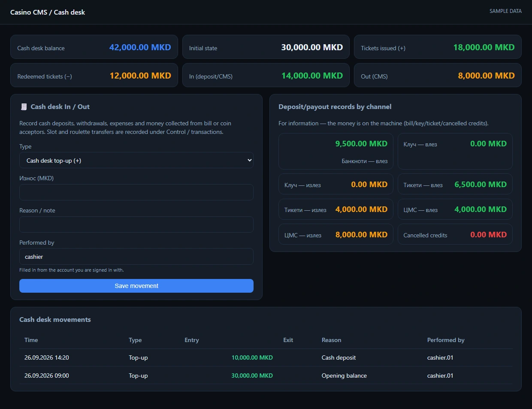Click the In (deposit/CMS) value 14,000.00 MKD
Image resolution: width=532 pixels, height=409 pixels.
[x=312, y=76]
